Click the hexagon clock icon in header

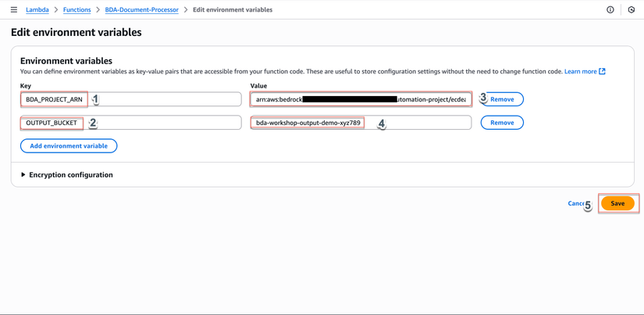coord(632,9)
